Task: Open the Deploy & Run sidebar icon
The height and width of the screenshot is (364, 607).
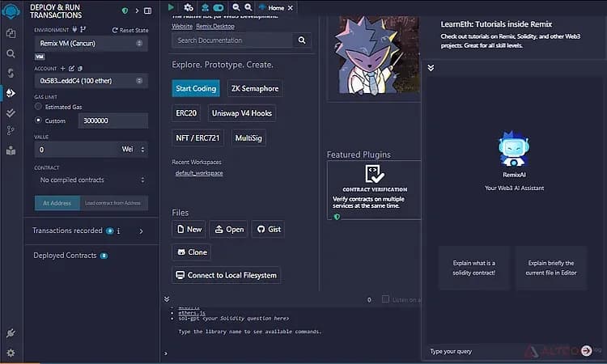Action: (x=11, y=93)
